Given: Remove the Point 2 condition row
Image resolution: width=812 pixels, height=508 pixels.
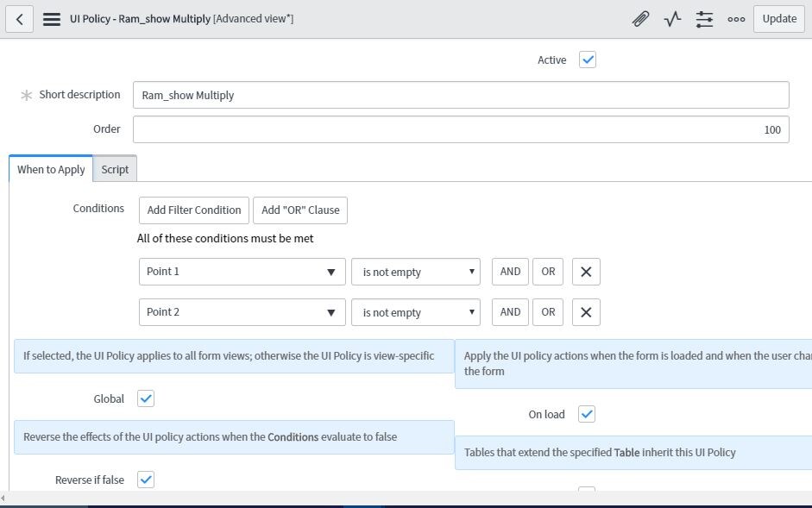Looking at the screenshot, I should point(586,312).
